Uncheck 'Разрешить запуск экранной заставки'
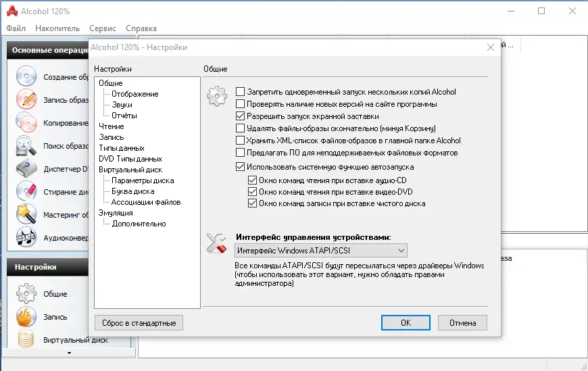 pyautogui.click(x=240, y=116)
